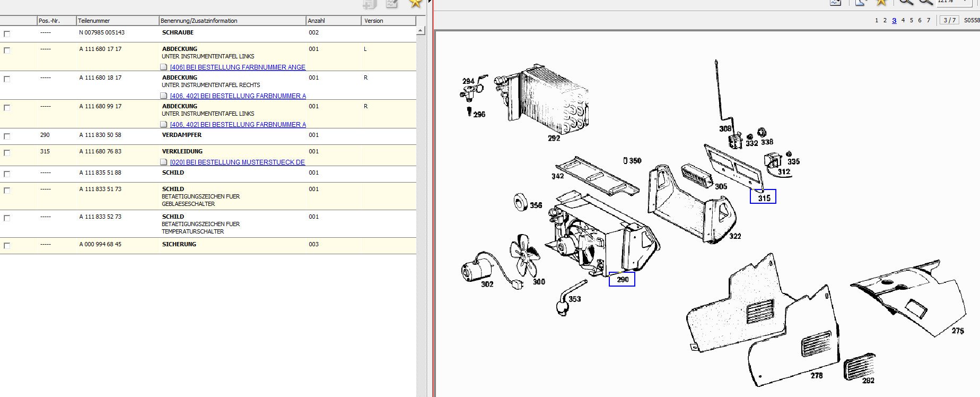Open the note icon beside the [020] footnote link
Screen dimensions: 980x397
(x=164, y=162)
